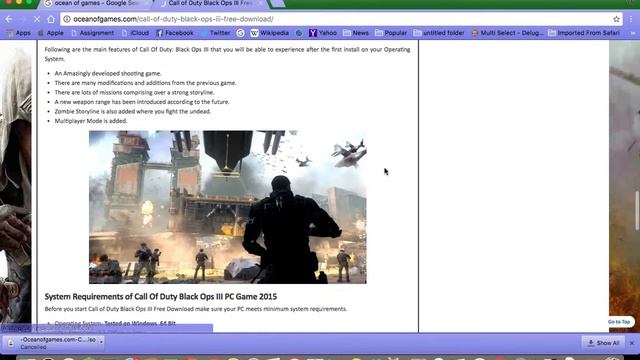Image resolution: width=640 pixels, height=360 pixels.
Task: Open the cancelled Oceanofgames.com download item
Action: pyautogui.click(x=53, y=343)
